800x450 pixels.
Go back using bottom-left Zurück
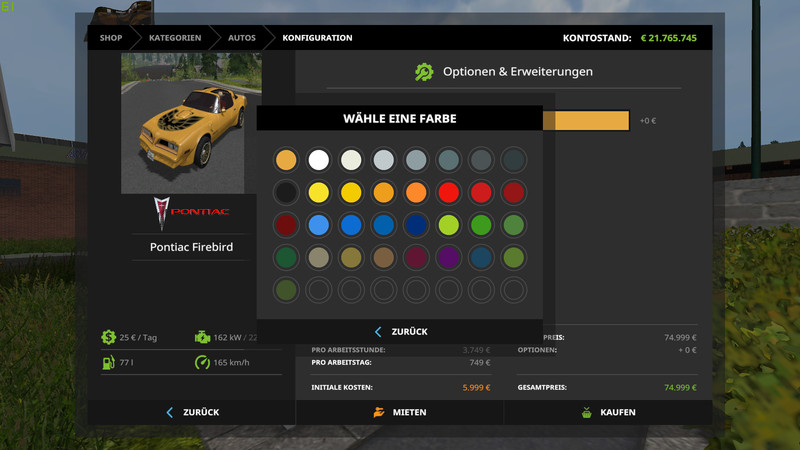191,412
